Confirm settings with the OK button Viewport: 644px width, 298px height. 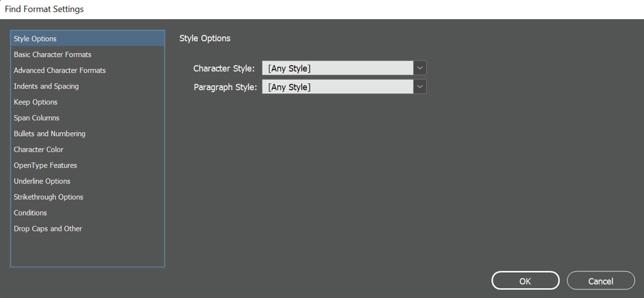click(x=525, y=281)
